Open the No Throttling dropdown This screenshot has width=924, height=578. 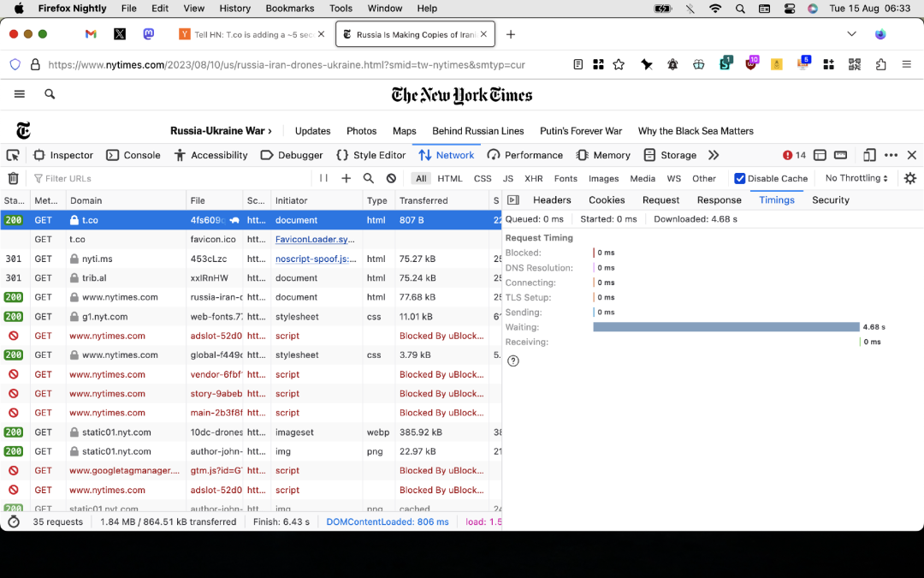pyautogui.click(x=856, y=178)
